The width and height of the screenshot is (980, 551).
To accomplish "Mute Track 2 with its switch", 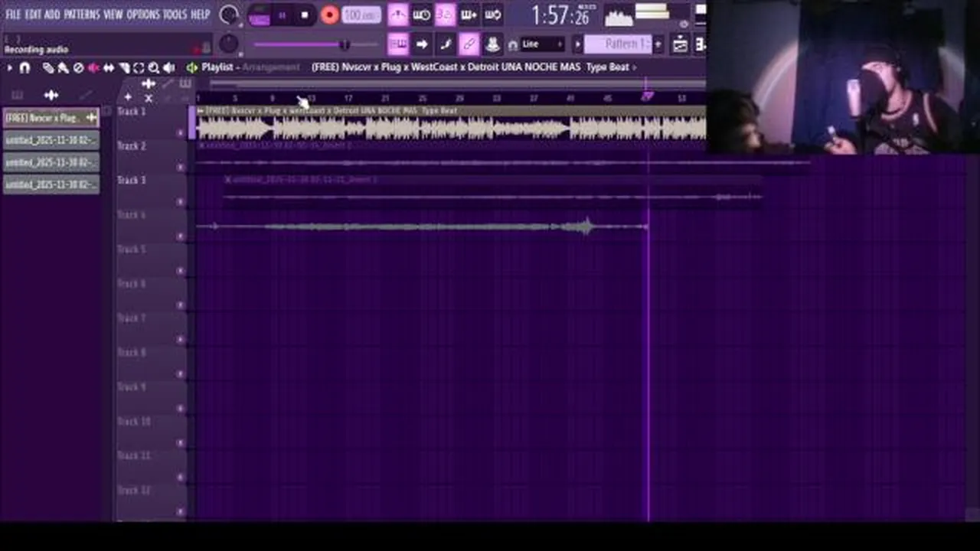I will (181, 168).
